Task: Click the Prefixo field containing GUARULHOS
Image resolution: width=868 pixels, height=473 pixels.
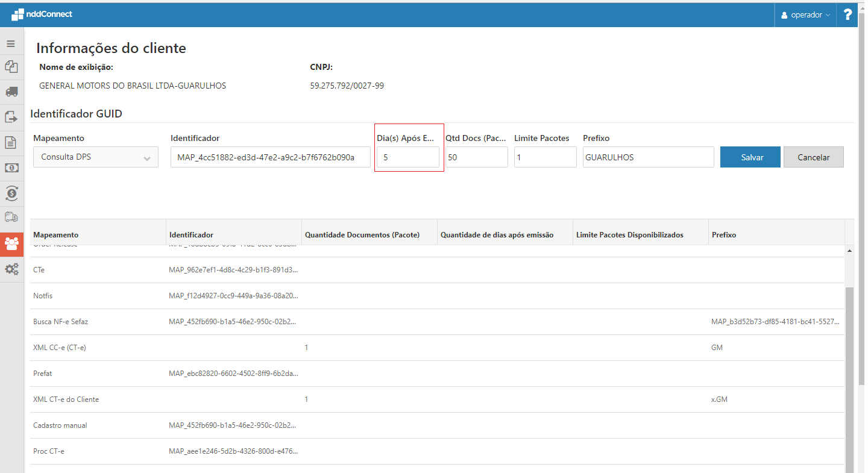Action: pyautogui.click(x=648, y=157)
